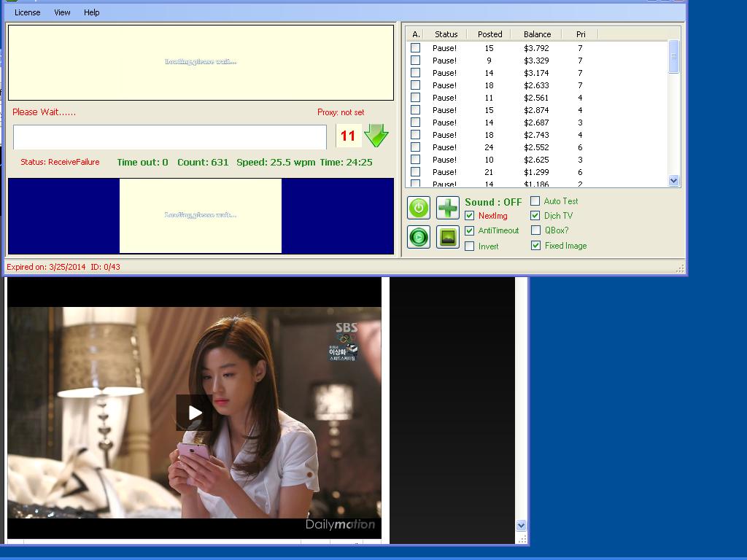The image size is (747, 560).
Task: Toggle the Fixed Image checkbox
Action: tap(535, 246)
